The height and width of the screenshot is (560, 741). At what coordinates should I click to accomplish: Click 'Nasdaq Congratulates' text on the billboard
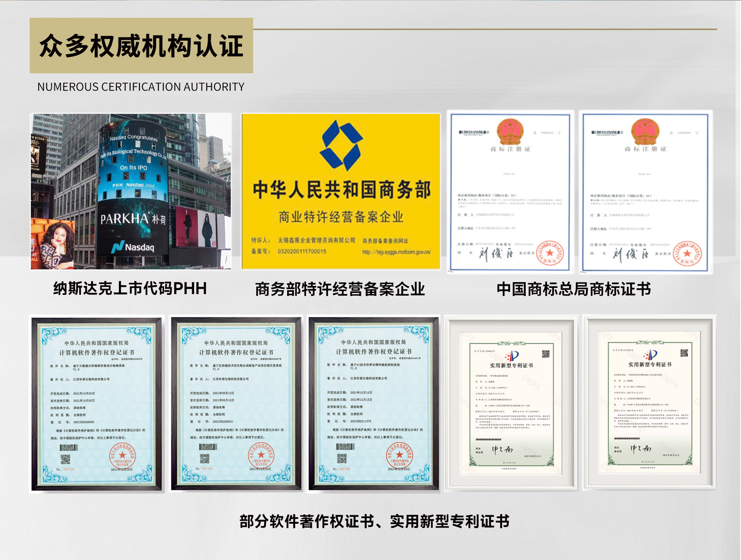tap(134, 138)
